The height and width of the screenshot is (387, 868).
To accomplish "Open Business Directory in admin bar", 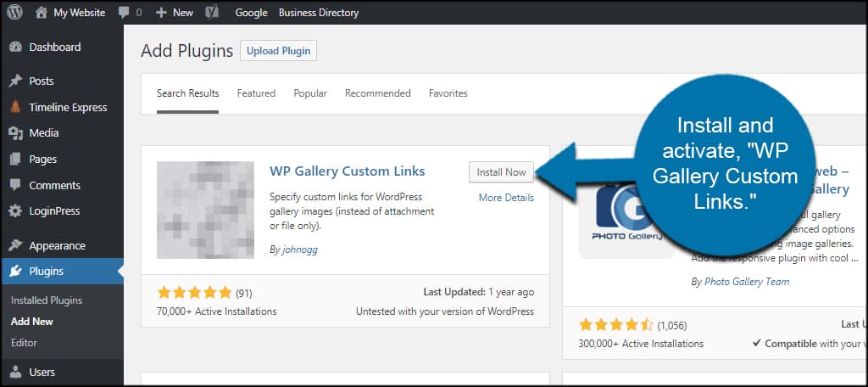I will [319, 12].
